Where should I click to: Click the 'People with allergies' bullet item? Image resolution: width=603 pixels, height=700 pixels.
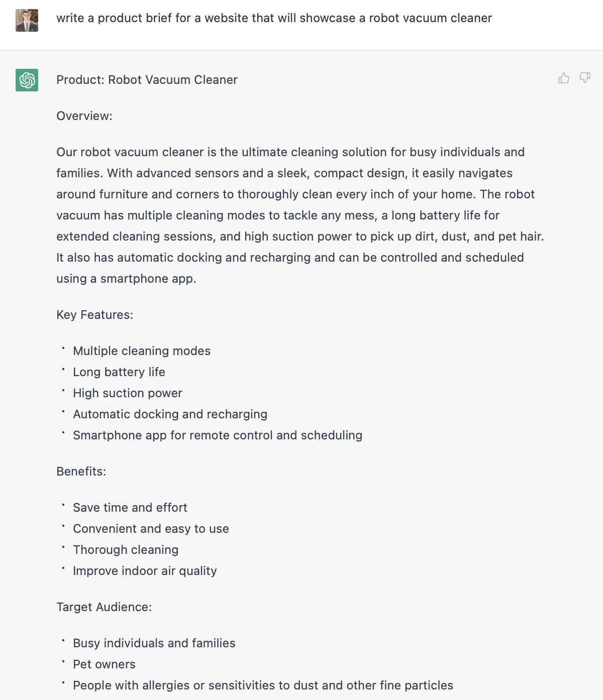[x=263, y=685]
